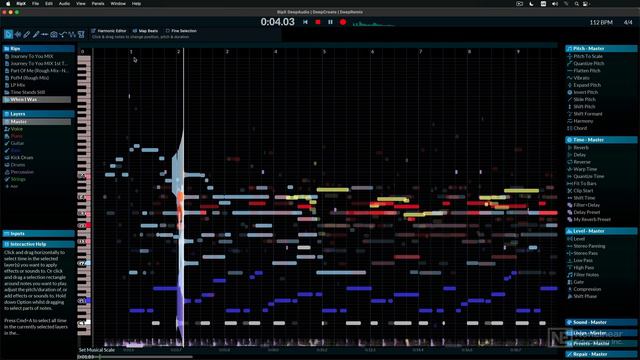The width and height of the screenshot is (640, 360).
Task: Collapse the Layers panel header
Action: point(38,114)
